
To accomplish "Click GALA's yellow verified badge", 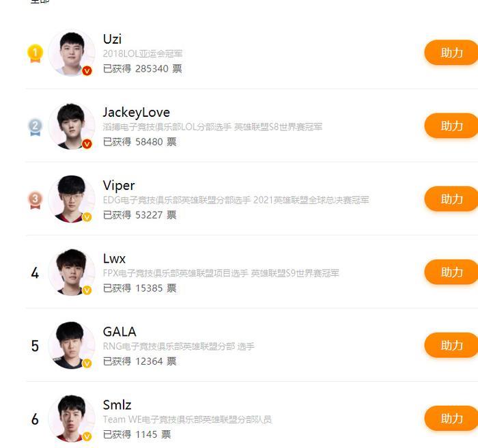I will coord(87,363).
